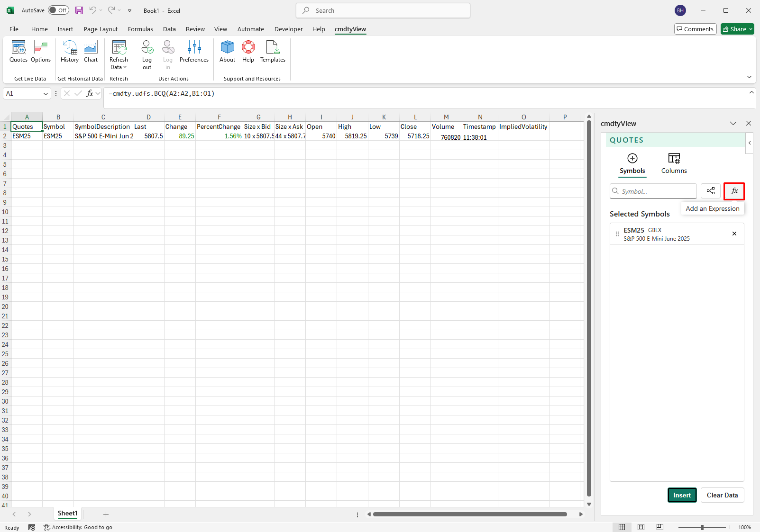Toggle AutoSave switch

pyautogui.click(x=58, y=10)
